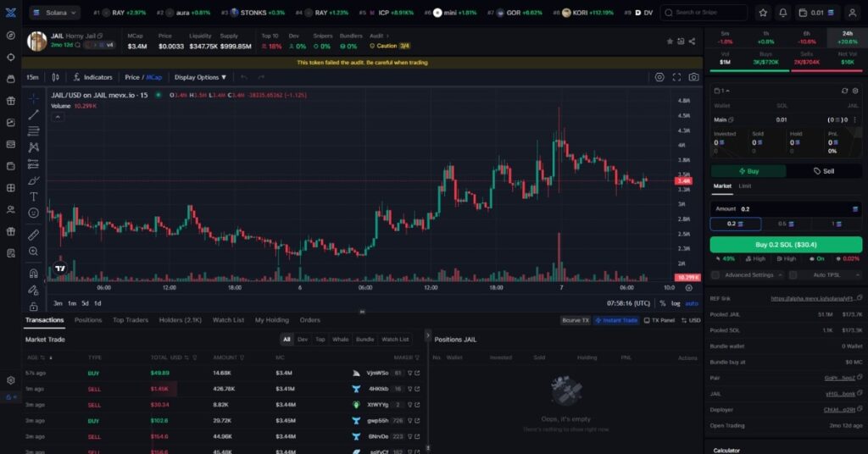This screenshot has width=868, height=454.
Task: Select the 0.5 SOL preset amount
Action: click(x=786, y=224)
